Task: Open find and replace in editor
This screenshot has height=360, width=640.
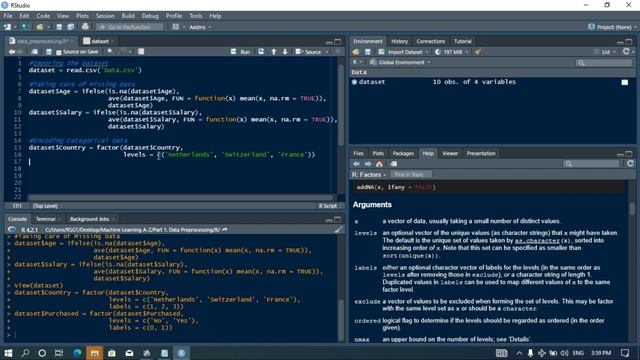Action: point(110,52)
